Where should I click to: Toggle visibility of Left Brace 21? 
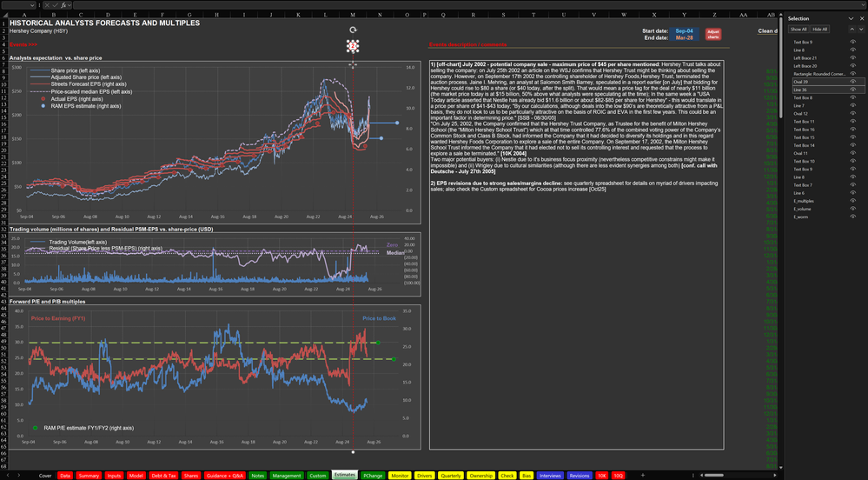point(852,57)
